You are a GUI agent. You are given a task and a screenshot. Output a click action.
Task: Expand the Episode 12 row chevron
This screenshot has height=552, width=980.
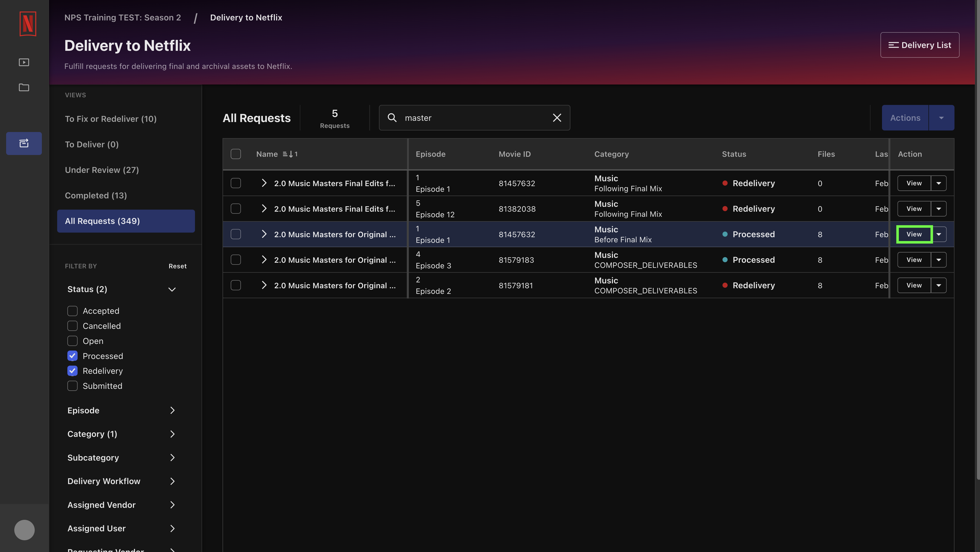264,209
